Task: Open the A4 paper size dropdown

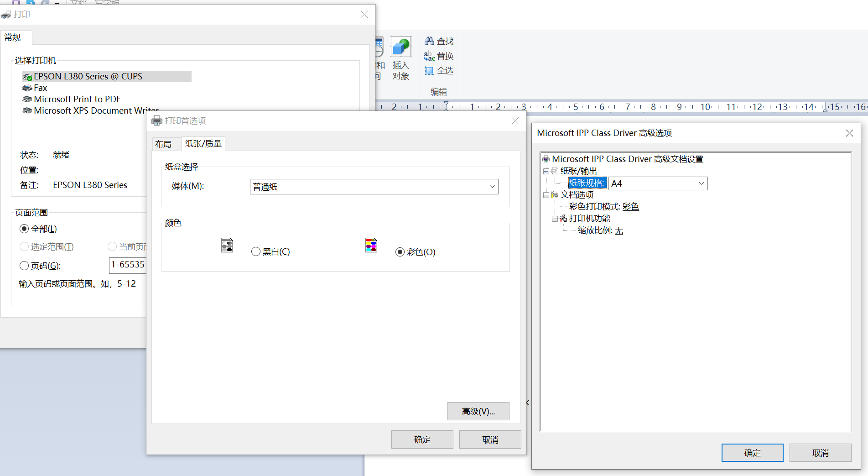Action: pos(701,183)
